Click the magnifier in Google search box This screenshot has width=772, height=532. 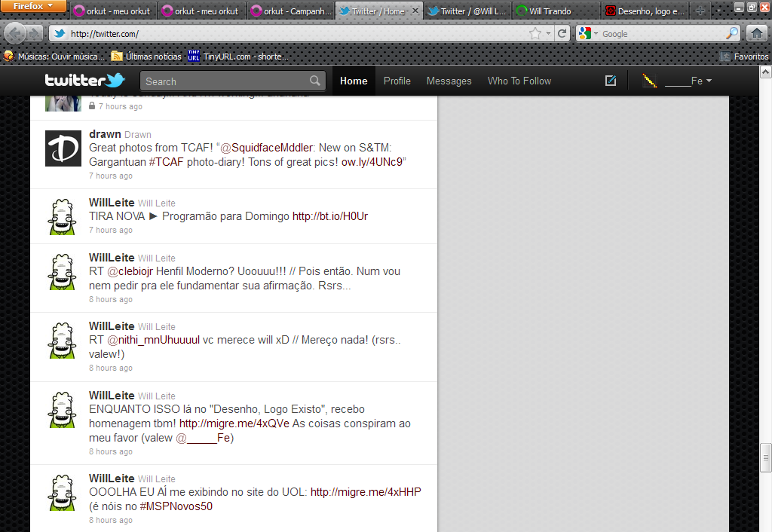732,33
